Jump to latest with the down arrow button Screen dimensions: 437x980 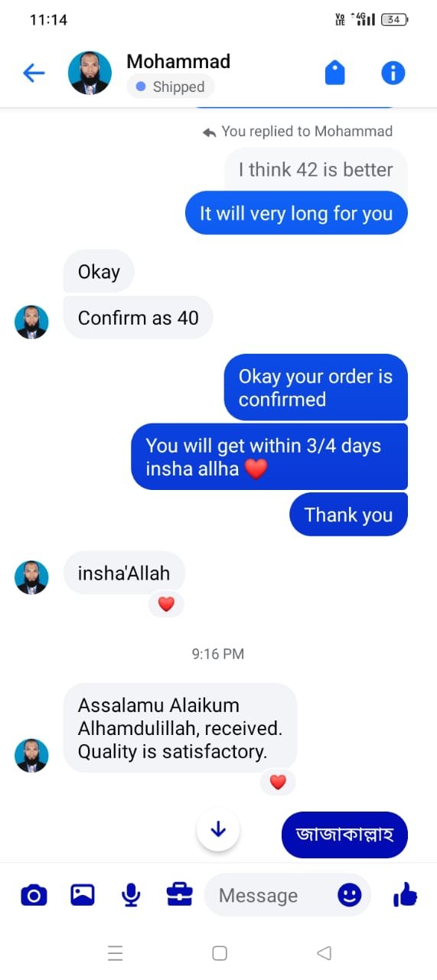pyautogui.click(x=218, y=829)
